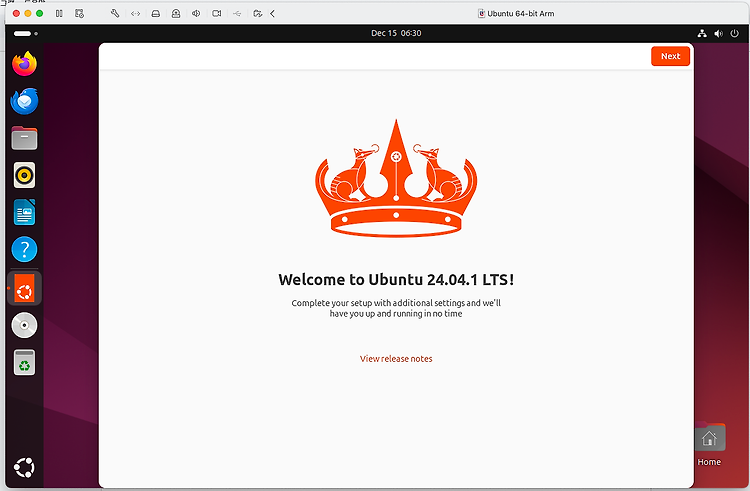Click the CD/DVD drive icon in VM toolbar
The image size is (750, 491).
pyautogui.click(x=176, y=13)
